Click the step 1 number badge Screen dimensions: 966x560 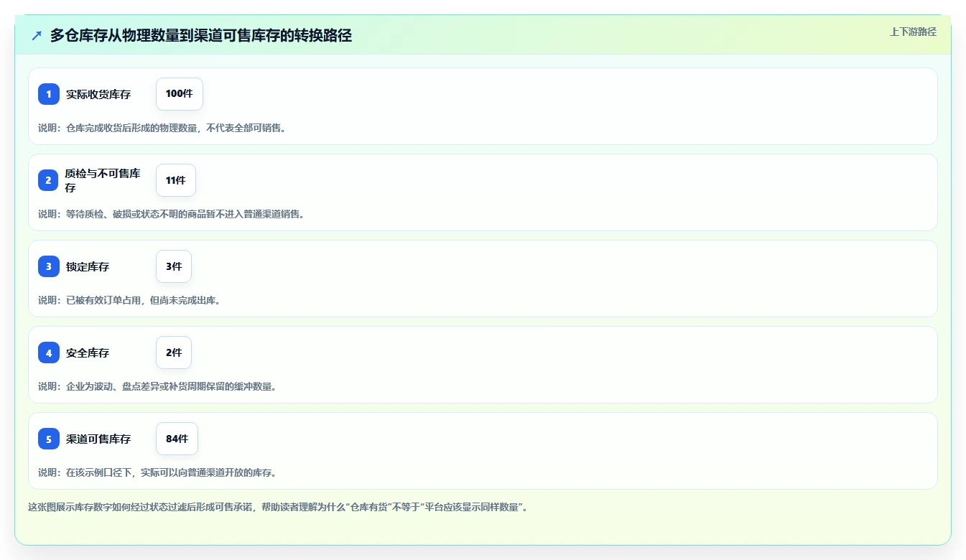tap(49, 94)
